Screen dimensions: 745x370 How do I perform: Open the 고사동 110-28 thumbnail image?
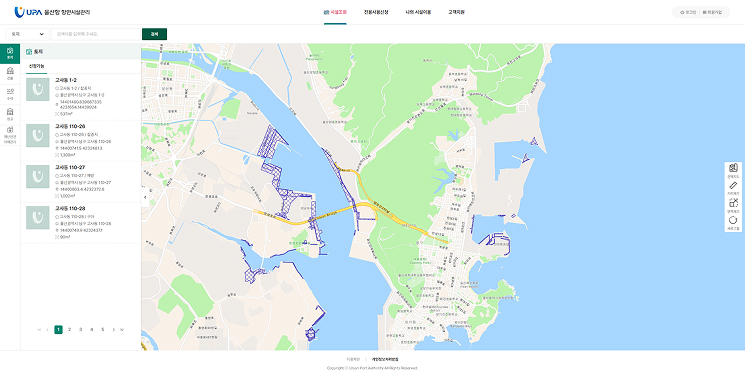[x=38, y=218]
